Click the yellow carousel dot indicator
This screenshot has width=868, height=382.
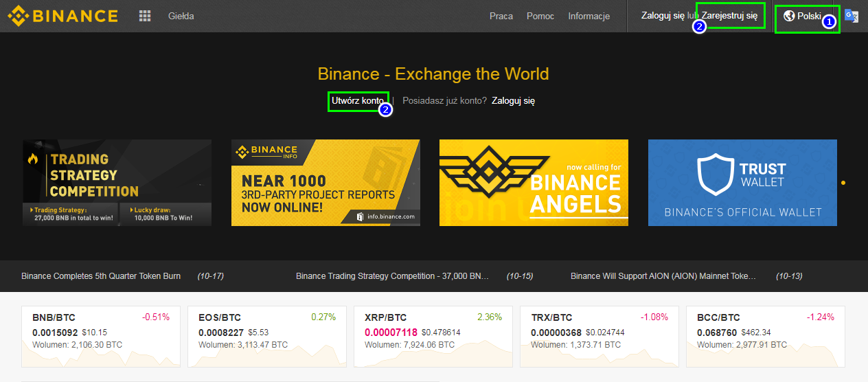coord(843,183)
